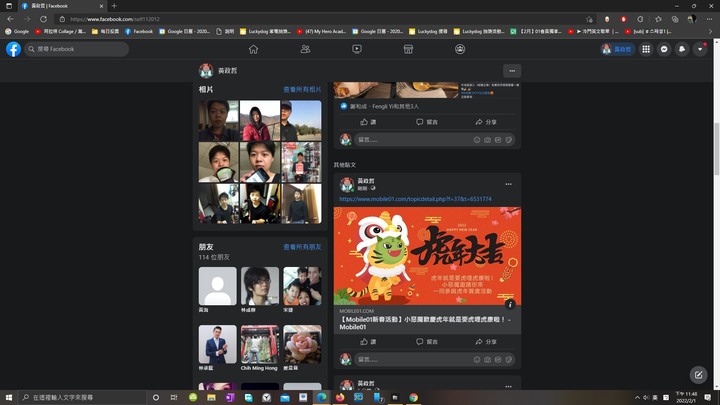Open options on the bottom partially visible post
The height and width of the screenshot is (405, 720).
point(508,387)
